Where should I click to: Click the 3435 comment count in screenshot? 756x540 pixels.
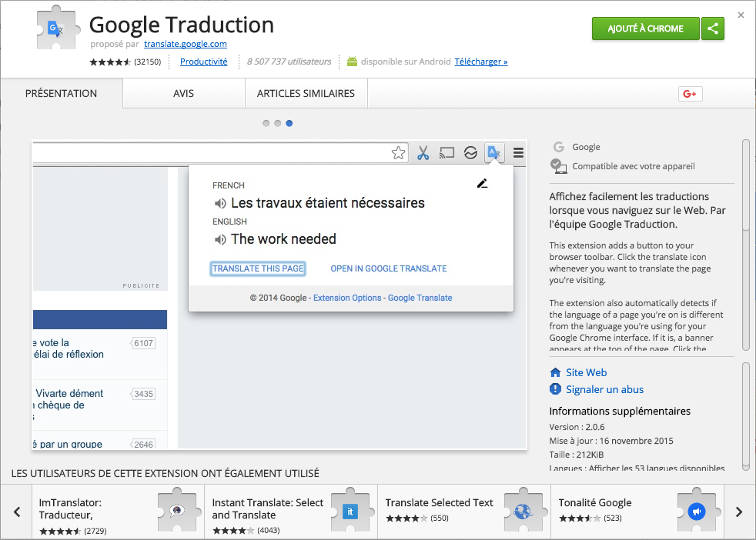[143, 394]
